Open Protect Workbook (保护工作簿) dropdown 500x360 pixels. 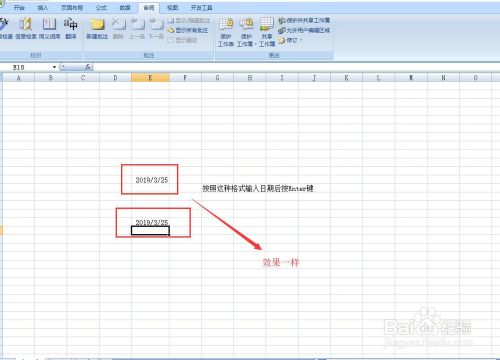[246, 32]
